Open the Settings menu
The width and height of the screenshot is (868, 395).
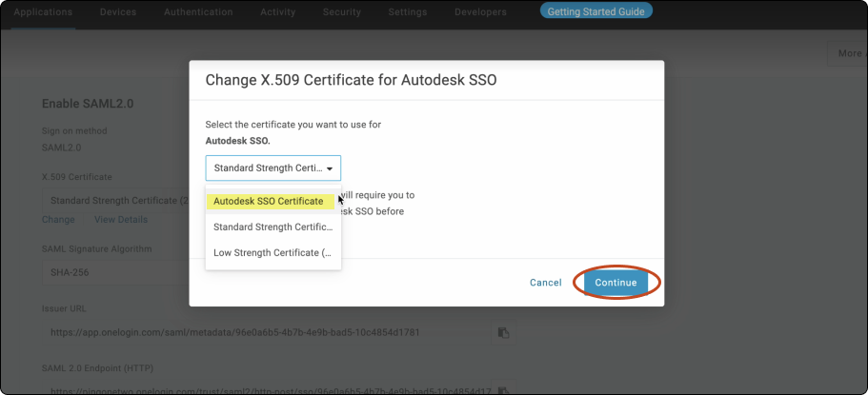tap(407, 12)
